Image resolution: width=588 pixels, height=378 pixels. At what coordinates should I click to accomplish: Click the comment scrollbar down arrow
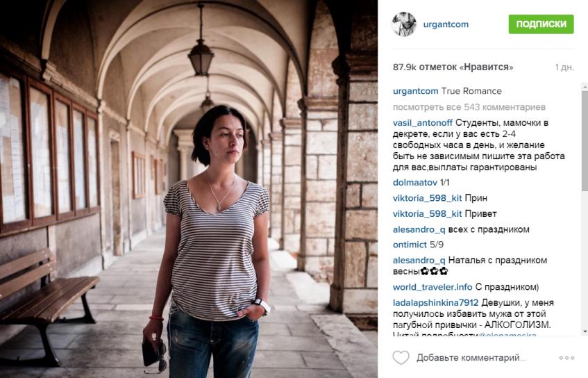coord(585,331)
